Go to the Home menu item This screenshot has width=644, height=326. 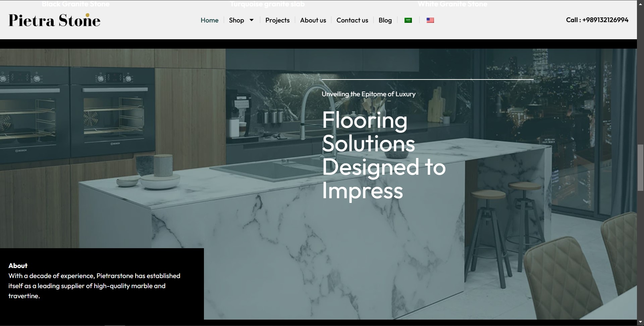coord(209,20)
